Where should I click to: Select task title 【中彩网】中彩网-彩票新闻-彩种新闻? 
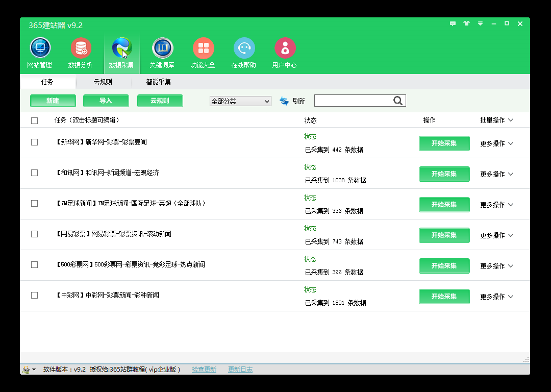tap(107, 295)
